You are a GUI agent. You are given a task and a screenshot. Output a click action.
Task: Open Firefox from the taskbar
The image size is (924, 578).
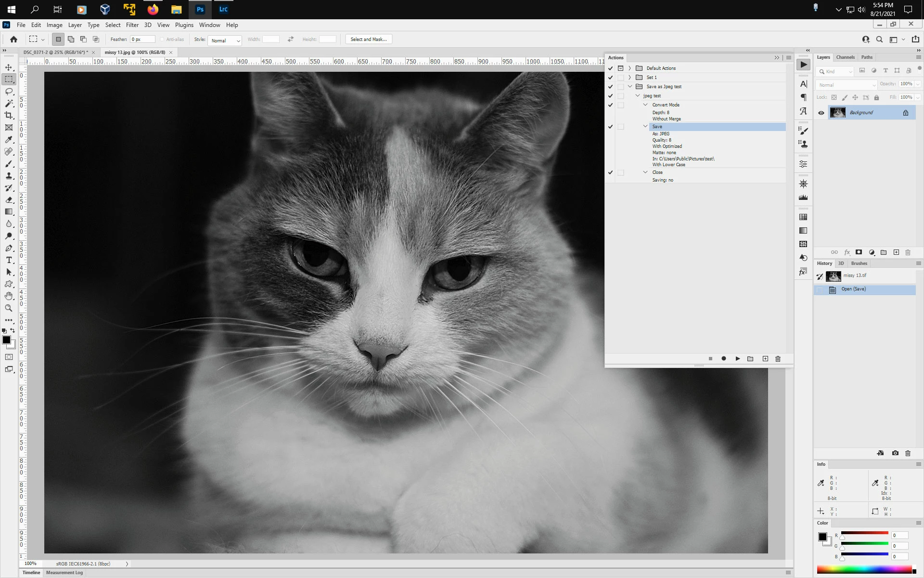coord(153,9)
